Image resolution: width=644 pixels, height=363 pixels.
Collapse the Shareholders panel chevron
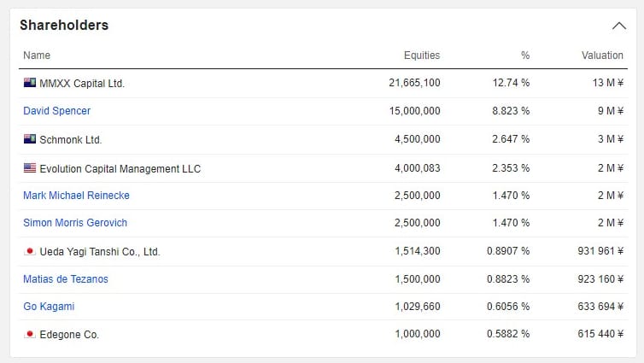[x=619, y=26]
